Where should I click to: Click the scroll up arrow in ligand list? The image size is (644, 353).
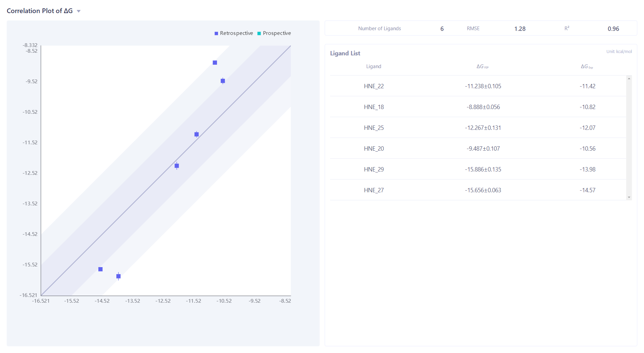[x=629, y=79]
